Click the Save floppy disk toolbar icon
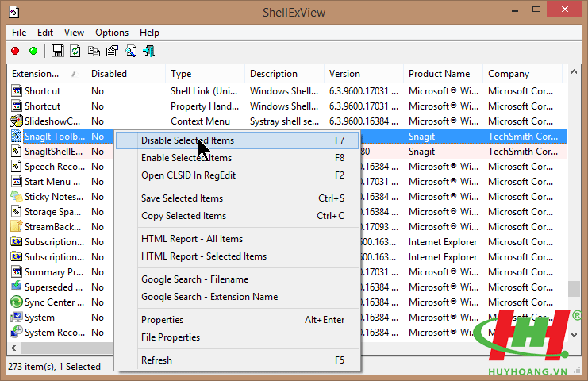Image resolution: width=588 pixels, height=381 pixels. click(57, 51)
